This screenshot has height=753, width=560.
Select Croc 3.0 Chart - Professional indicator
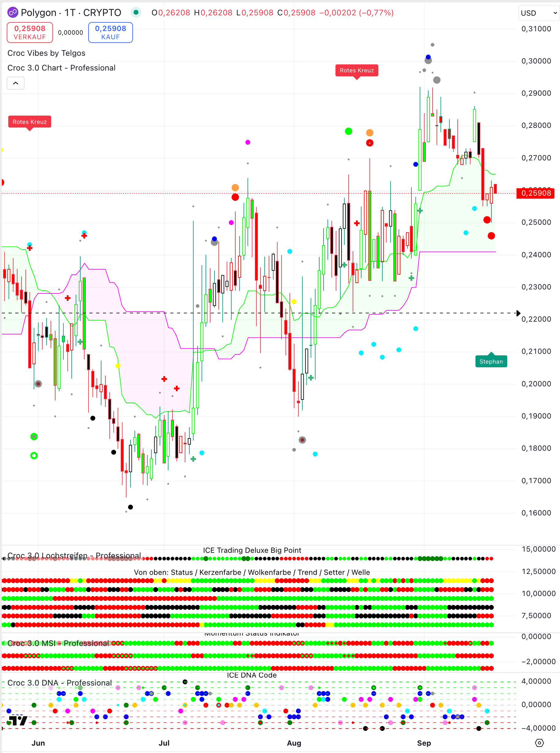pos(61,68)
